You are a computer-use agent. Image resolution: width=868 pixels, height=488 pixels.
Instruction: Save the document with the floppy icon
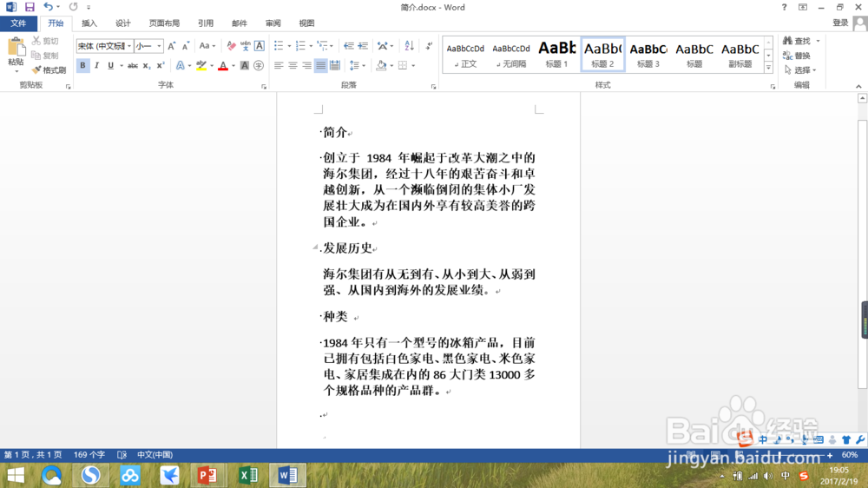pyautogui.click(x=30, y=7)
